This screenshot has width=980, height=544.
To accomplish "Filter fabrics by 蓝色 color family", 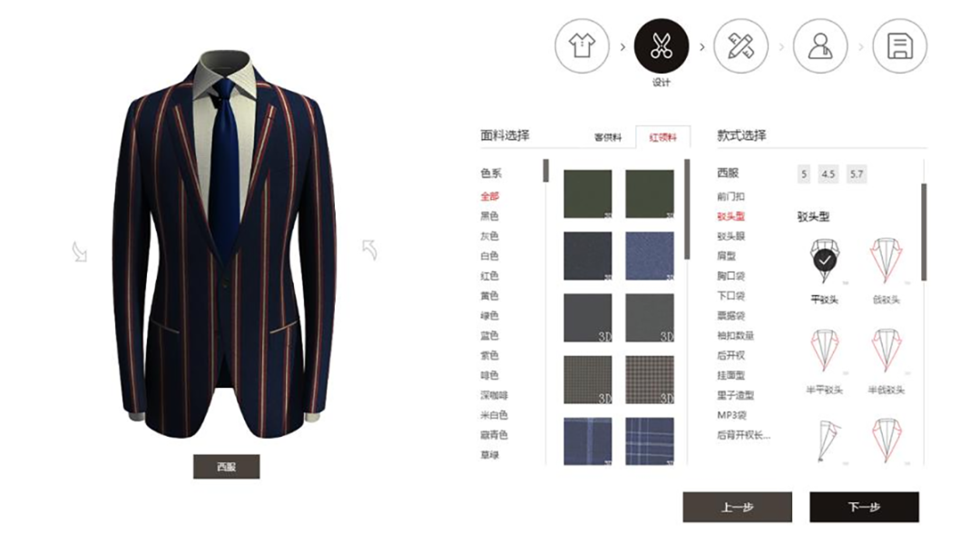I will 489,336.
